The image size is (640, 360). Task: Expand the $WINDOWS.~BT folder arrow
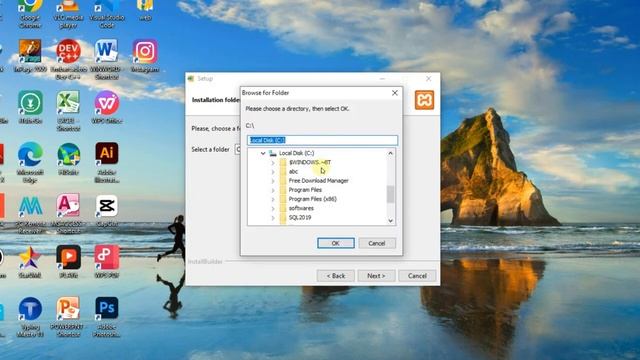point(273,162)
